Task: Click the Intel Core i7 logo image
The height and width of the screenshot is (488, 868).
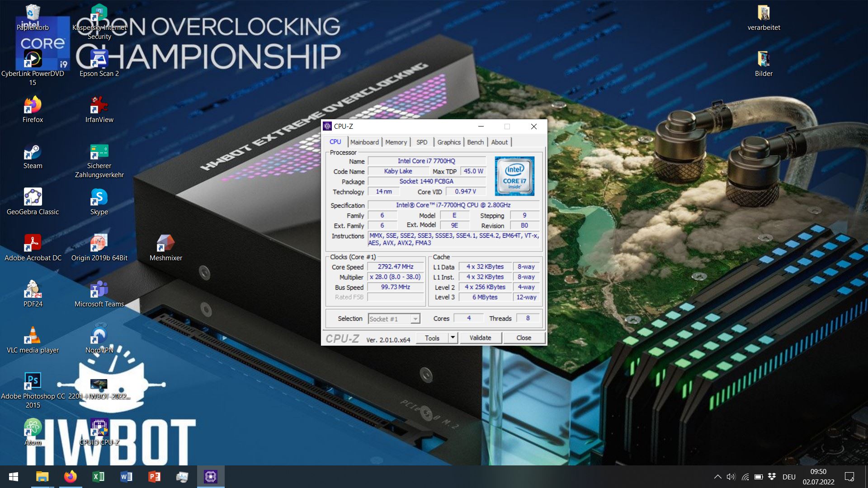Action: pos(514,176)
